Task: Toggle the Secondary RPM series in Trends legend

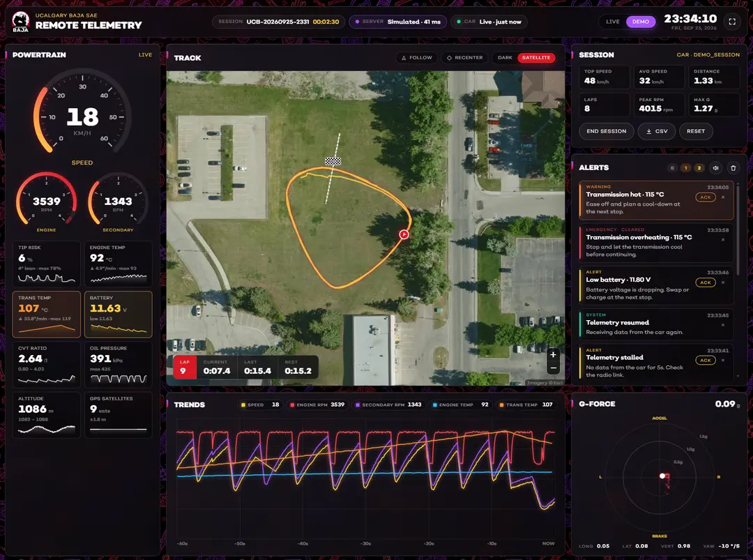Action: tap(388, 405)
